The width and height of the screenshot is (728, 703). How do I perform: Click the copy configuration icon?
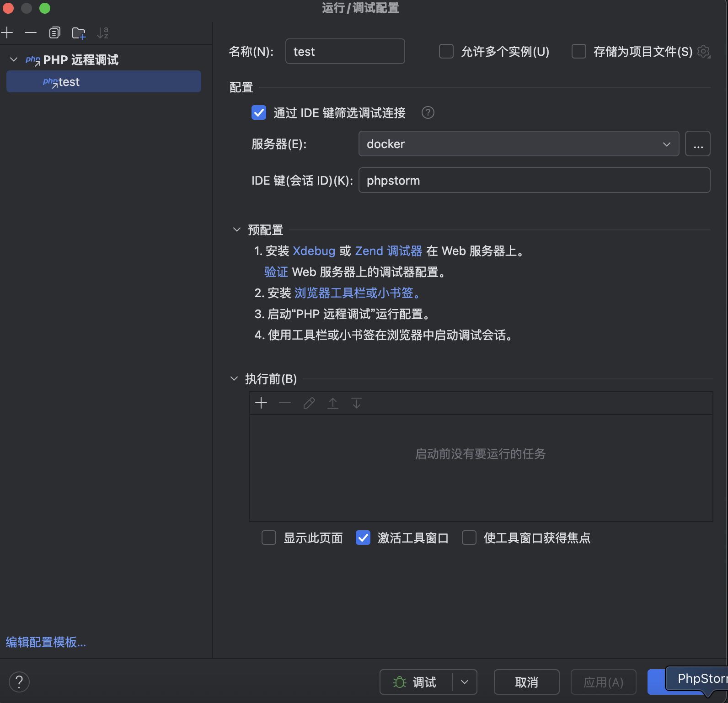coord(54,33)
